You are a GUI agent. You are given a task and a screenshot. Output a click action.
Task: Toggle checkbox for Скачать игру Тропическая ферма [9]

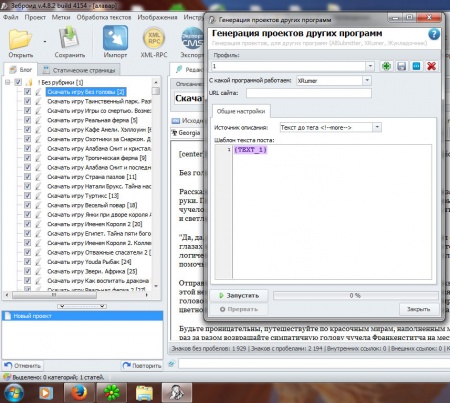[x=27, y=158]
